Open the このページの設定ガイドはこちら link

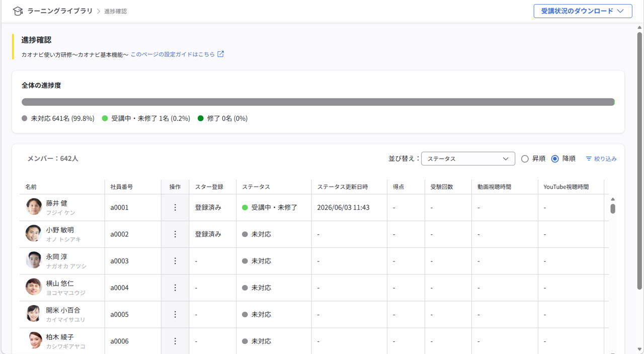tap(173, 54)
